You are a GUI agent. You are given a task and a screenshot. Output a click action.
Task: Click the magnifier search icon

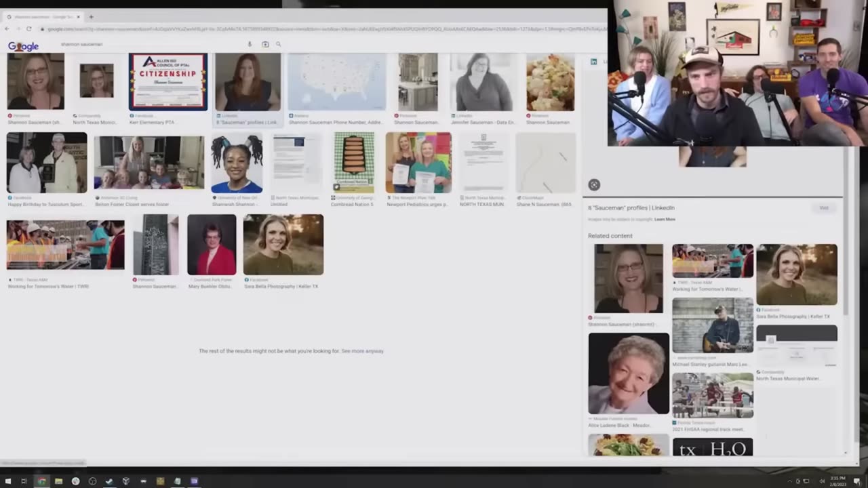278,45
